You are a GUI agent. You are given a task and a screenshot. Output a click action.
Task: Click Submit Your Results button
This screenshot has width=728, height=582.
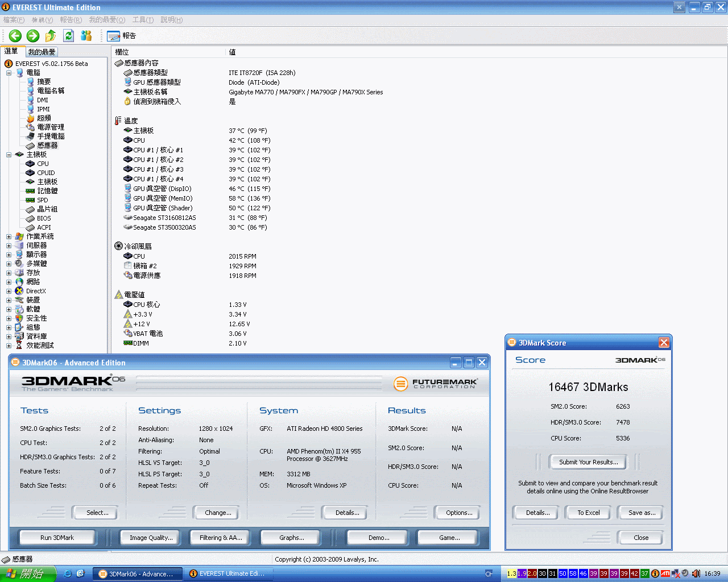coord(588,462)
